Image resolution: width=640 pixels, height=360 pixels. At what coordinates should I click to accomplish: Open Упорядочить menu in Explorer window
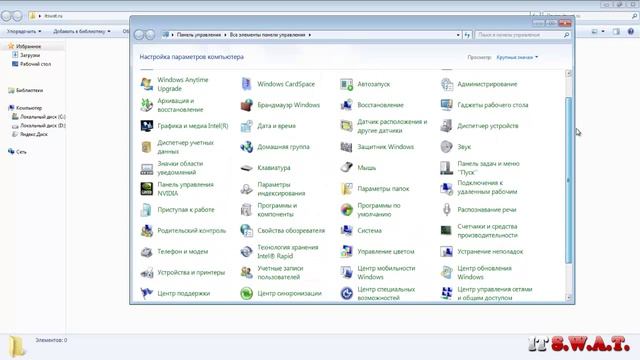coord(24,31)
